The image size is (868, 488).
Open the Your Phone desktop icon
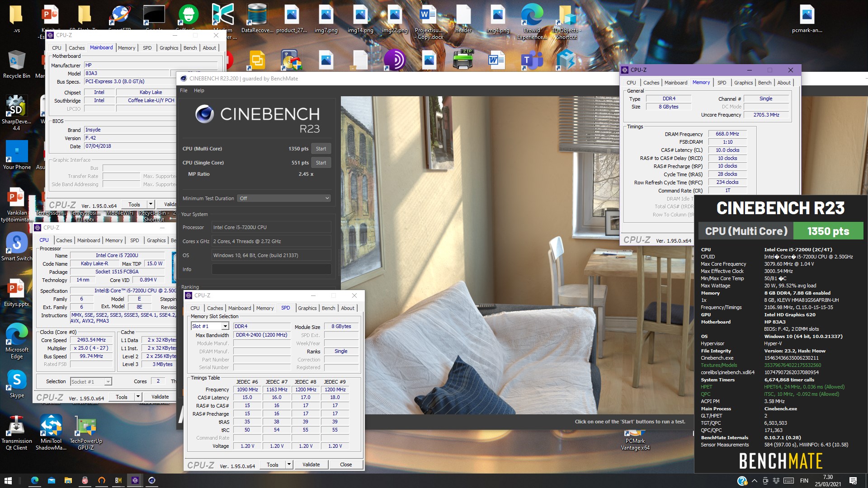point(17,155)
